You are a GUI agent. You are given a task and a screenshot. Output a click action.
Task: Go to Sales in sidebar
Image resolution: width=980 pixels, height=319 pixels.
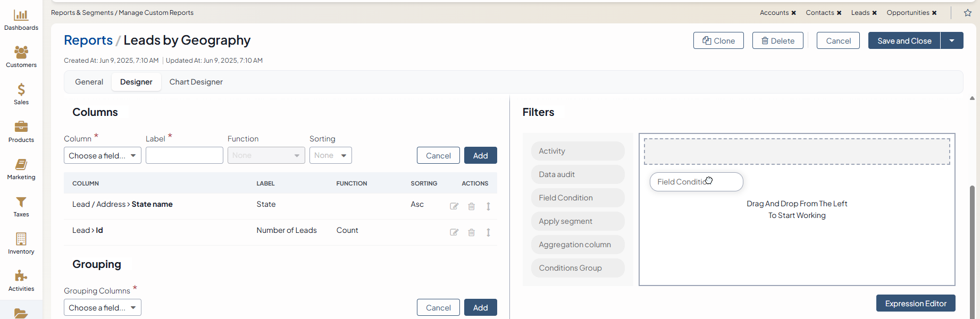(x=21, y=94)
